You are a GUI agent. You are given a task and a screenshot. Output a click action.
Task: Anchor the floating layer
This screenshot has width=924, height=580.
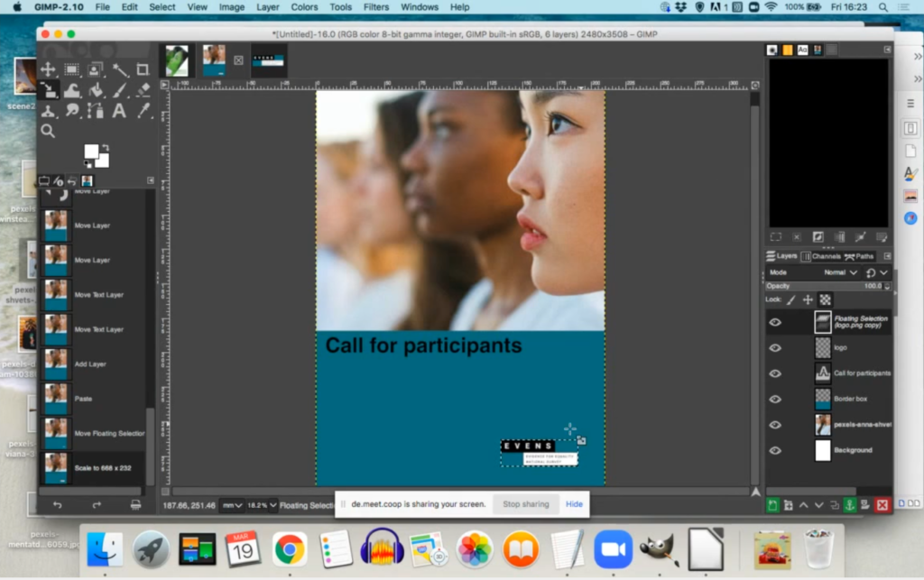pyautogui.click(x=850, y=504)
